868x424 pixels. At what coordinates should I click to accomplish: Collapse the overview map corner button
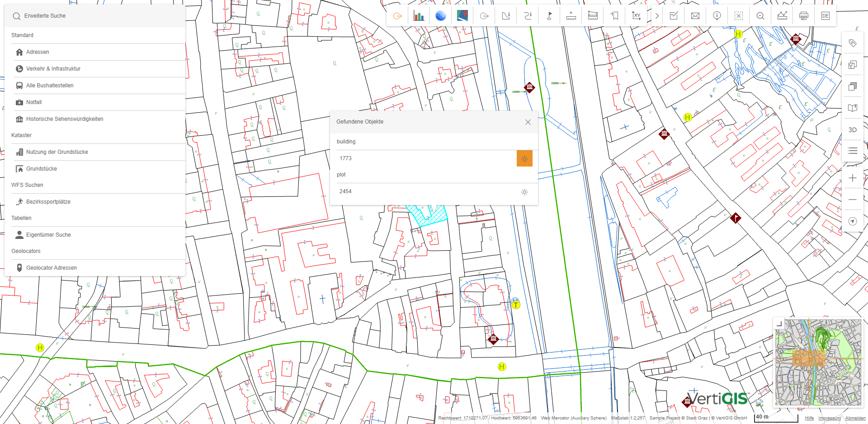coord(779,324)
